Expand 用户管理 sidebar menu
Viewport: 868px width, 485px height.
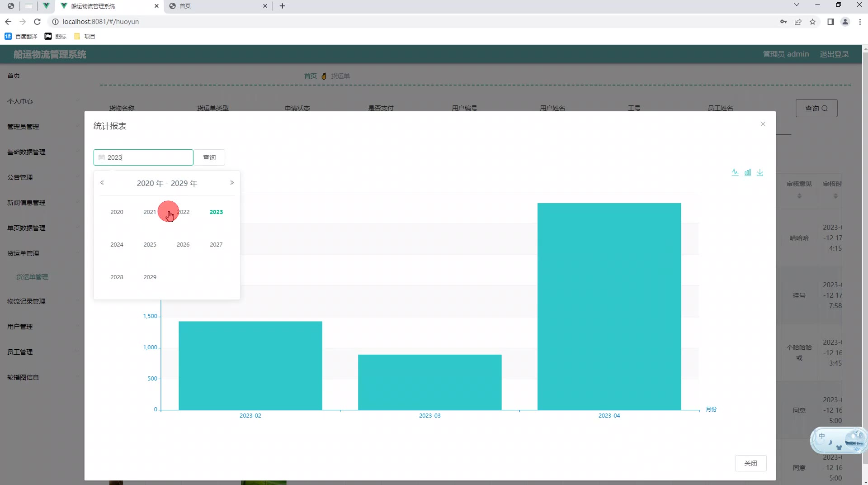click(x=42, y=327)
